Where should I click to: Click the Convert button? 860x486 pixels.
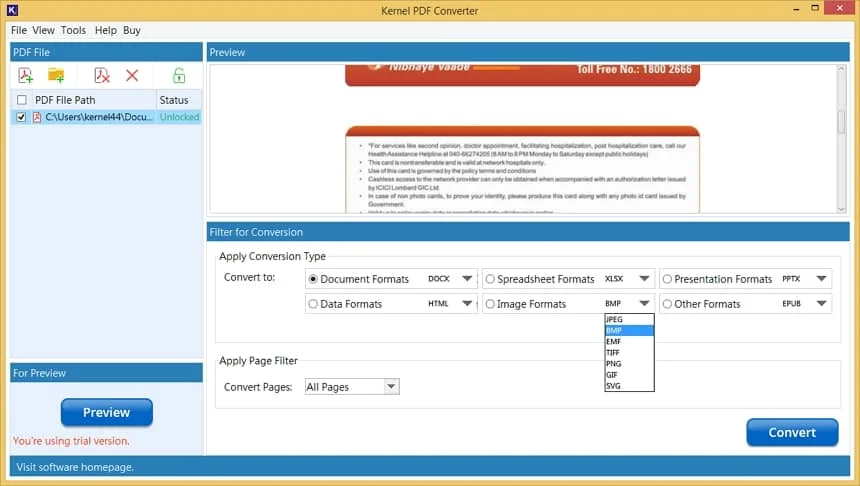tap(792, 432)
